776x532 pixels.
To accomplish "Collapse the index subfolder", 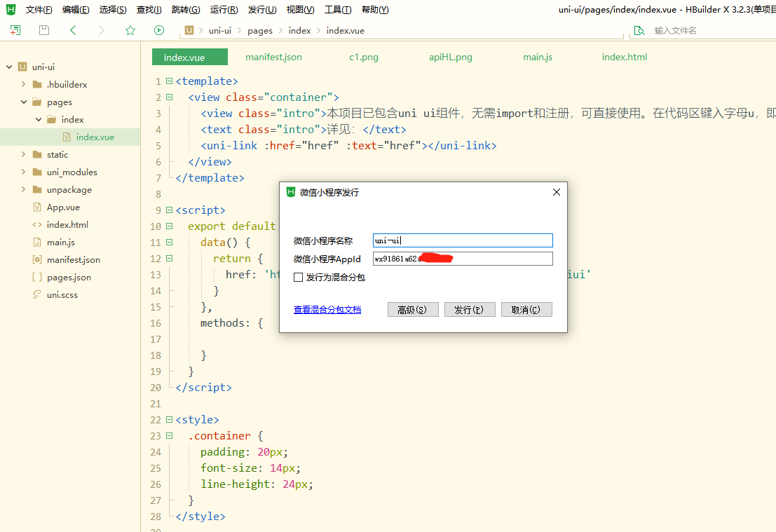I will (38, 119).
